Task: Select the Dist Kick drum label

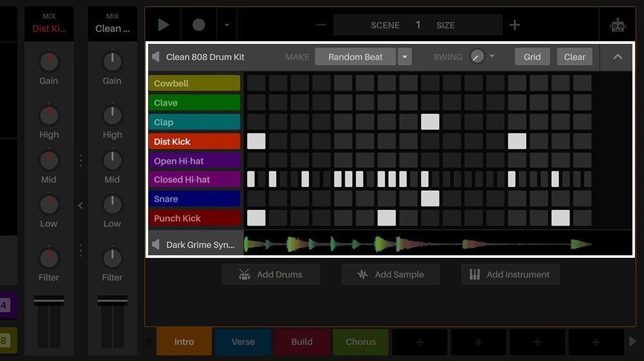Action: pyautogui.click(x=194, y=141)
